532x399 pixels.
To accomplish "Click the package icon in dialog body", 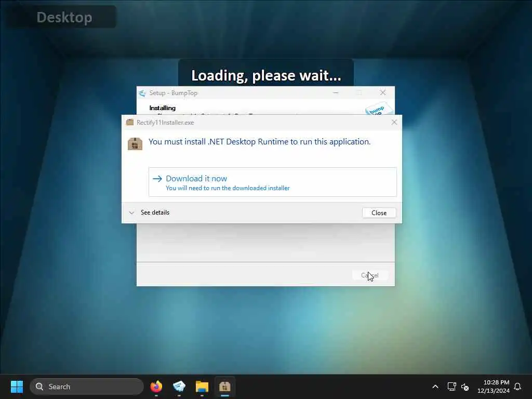I will coord(135,144).
